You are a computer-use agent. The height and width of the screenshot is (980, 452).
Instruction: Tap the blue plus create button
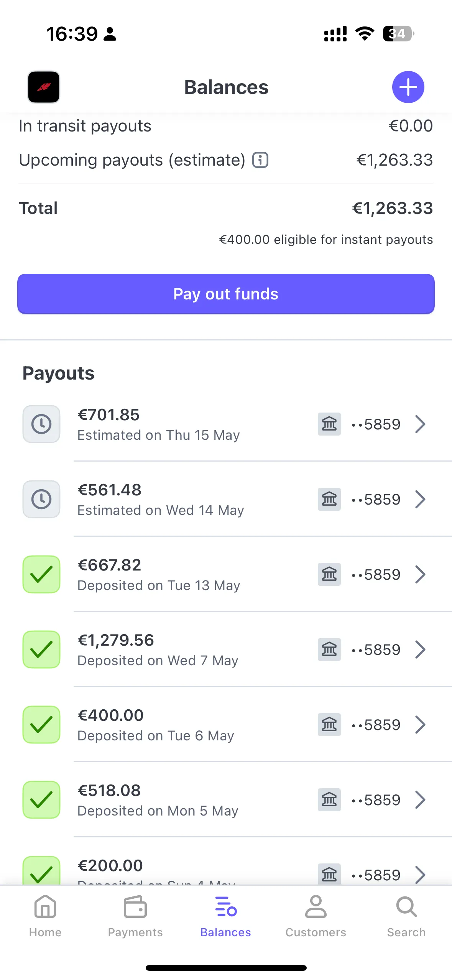[x=408, y=87]
